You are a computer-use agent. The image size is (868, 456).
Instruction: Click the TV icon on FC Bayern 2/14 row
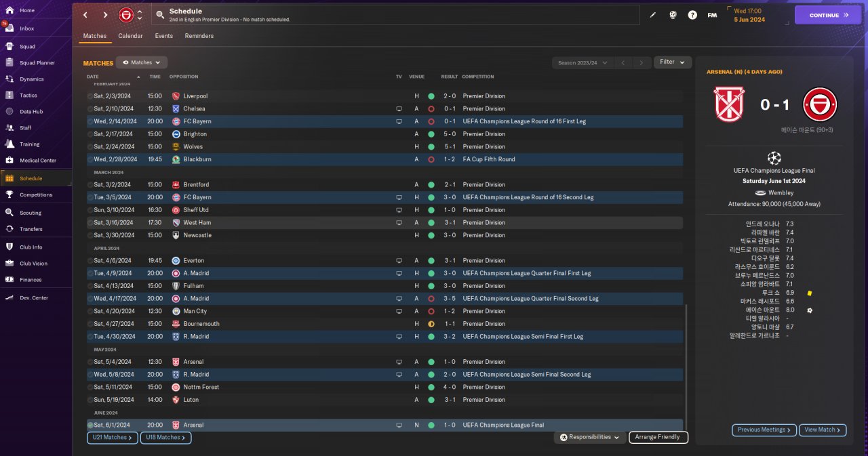coord(399,121)
